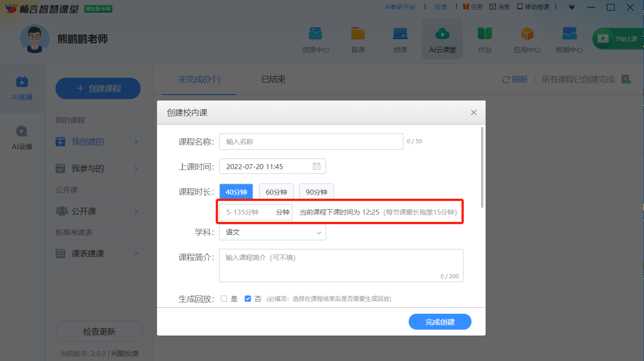
Task: Click the 完成创建 button
Action: point(440,322)
